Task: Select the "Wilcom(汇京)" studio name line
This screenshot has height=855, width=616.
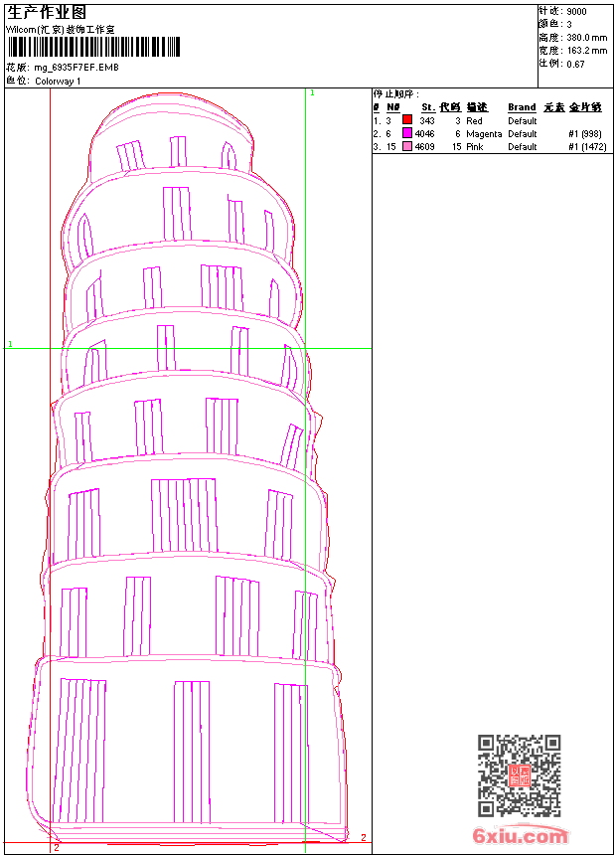Action: tap(61, 30)
